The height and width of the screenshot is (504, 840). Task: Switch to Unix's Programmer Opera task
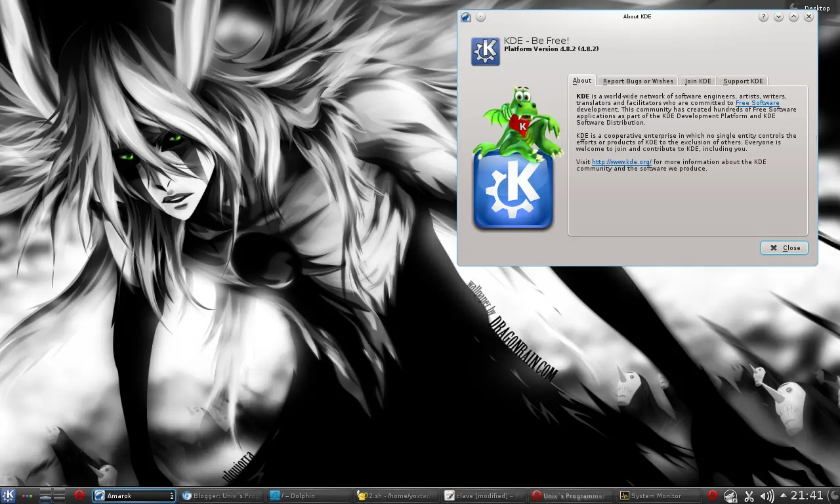570,495
